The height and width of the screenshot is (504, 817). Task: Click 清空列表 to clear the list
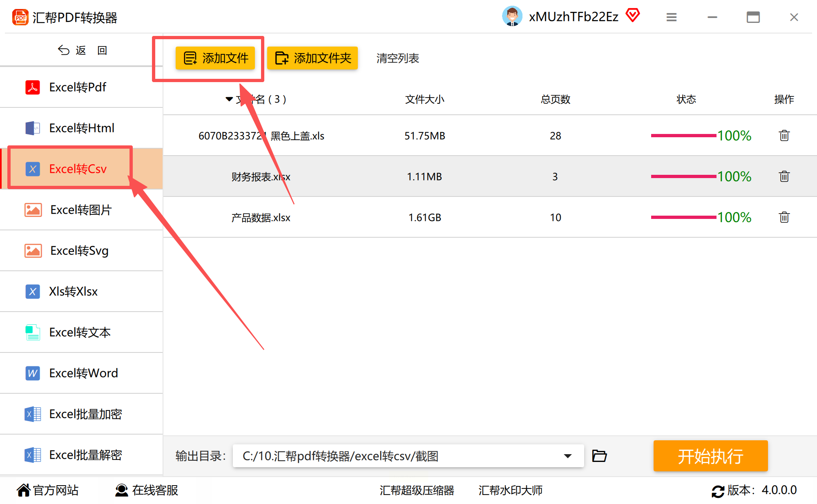coord(397,58)
